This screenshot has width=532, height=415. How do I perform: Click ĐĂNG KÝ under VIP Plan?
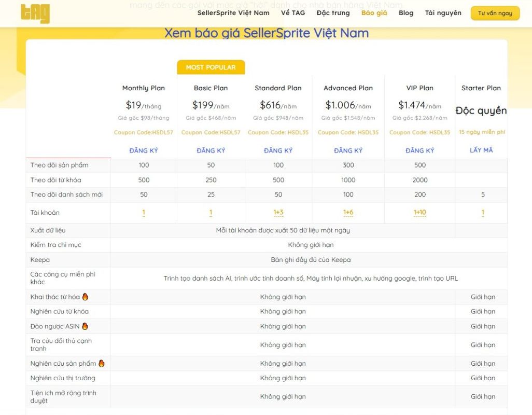click(419, 150)
